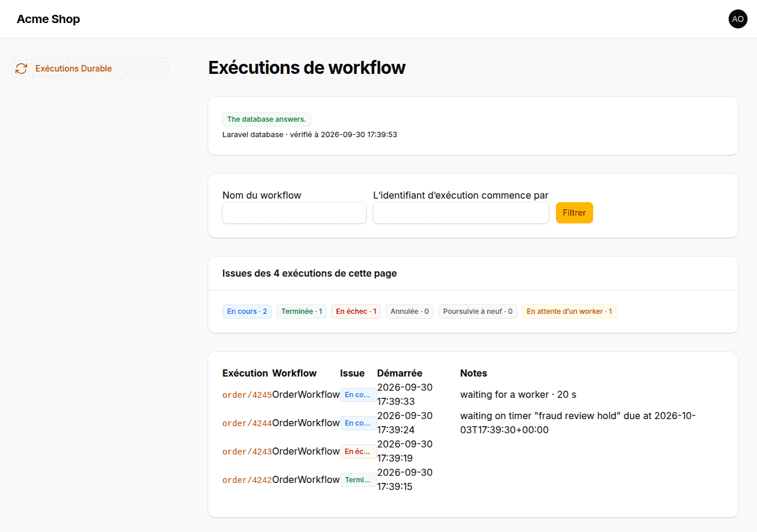Click the Issues des 4 exécutions heading
The height and width of the screenshot is (532, 757).
coord(310,274)
